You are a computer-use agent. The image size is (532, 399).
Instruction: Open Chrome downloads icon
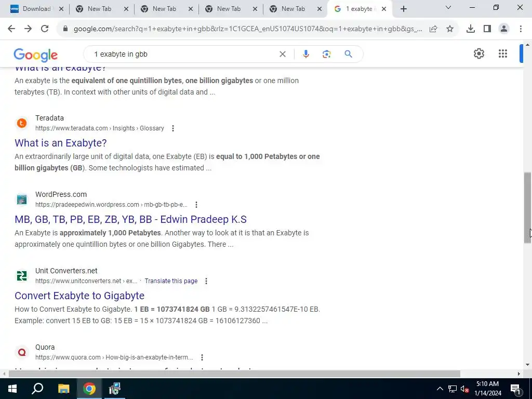point(471,29)
